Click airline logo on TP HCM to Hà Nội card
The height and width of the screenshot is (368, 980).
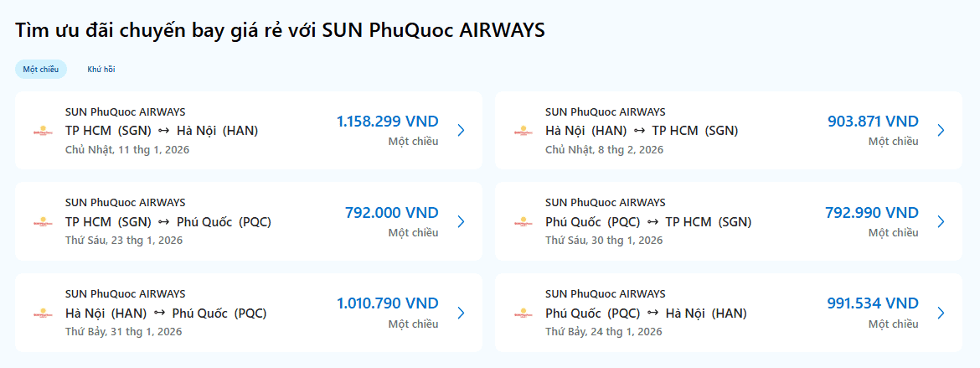tap(43, 131)
